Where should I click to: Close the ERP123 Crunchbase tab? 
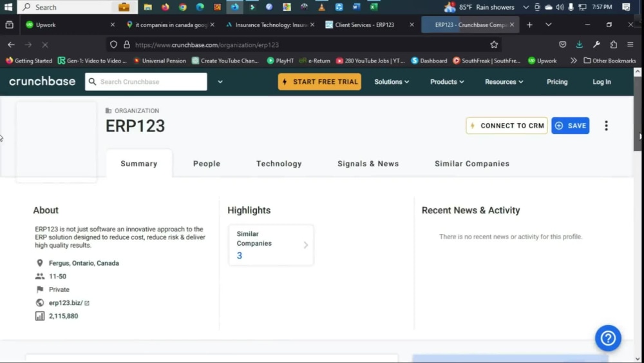pos(512,25)
